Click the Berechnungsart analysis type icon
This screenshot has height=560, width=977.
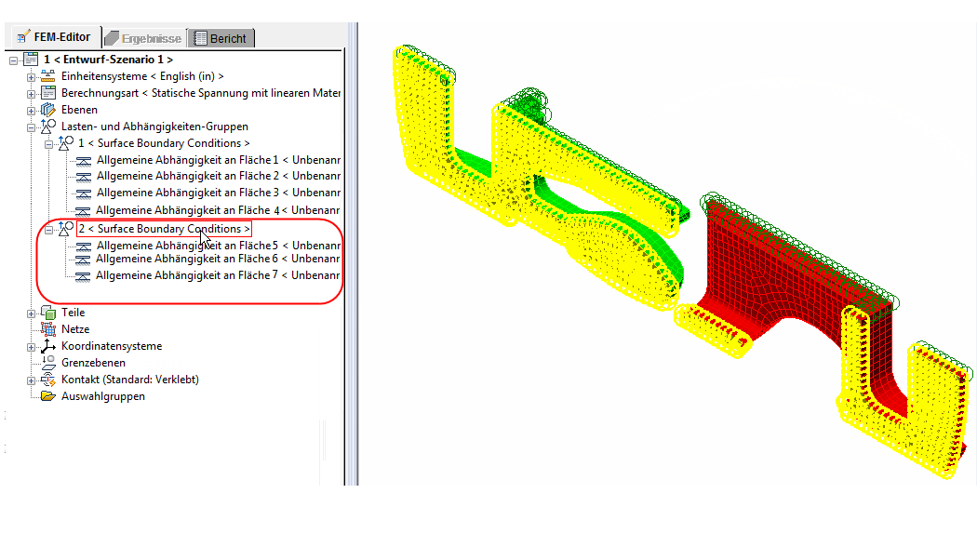click(x=48, y=93)
